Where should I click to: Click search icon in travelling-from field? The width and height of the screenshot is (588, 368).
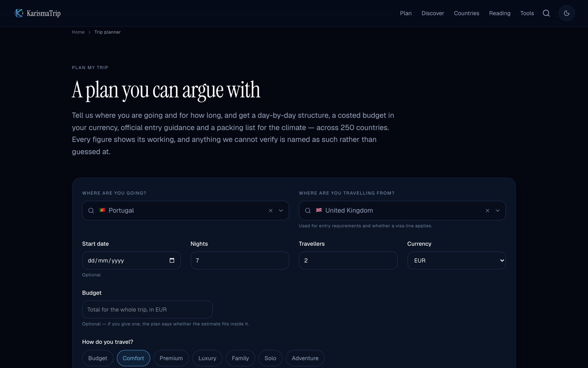(308, 211)
